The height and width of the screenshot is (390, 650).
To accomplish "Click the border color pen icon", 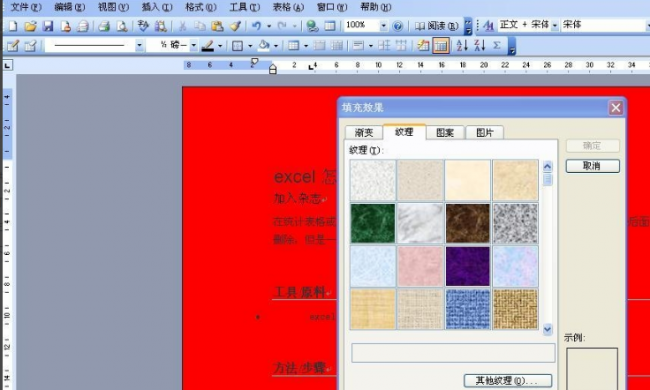I will [x=208, y=46].
